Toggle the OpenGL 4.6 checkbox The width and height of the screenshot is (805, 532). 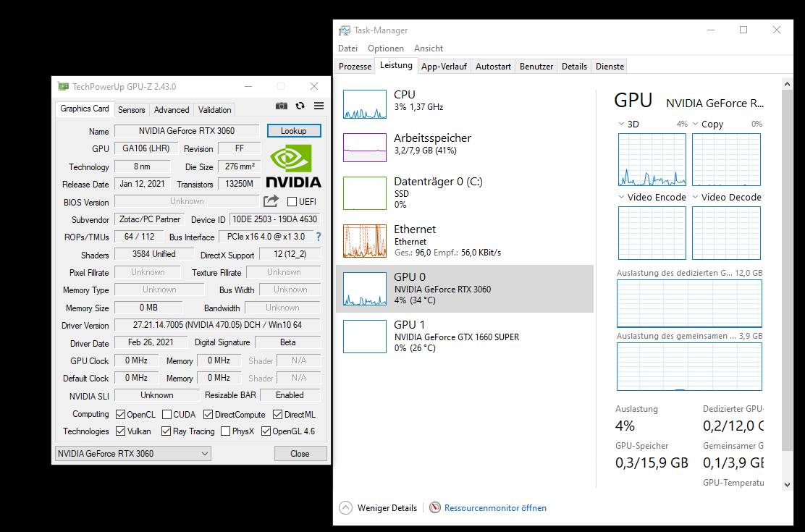[266, 431]
